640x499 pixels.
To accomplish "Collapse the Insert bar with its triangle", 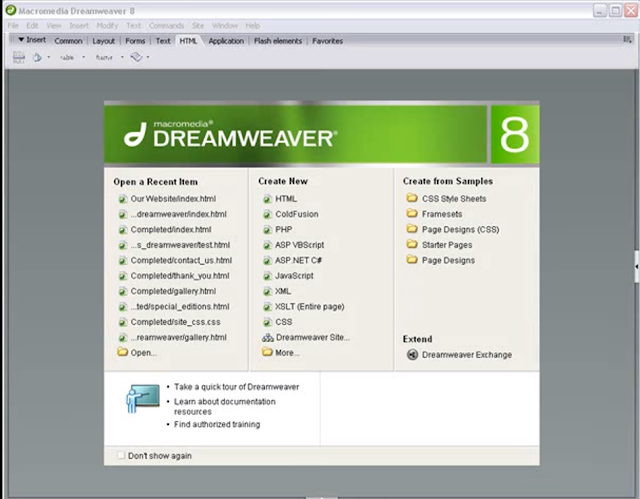I will point(21,40).
